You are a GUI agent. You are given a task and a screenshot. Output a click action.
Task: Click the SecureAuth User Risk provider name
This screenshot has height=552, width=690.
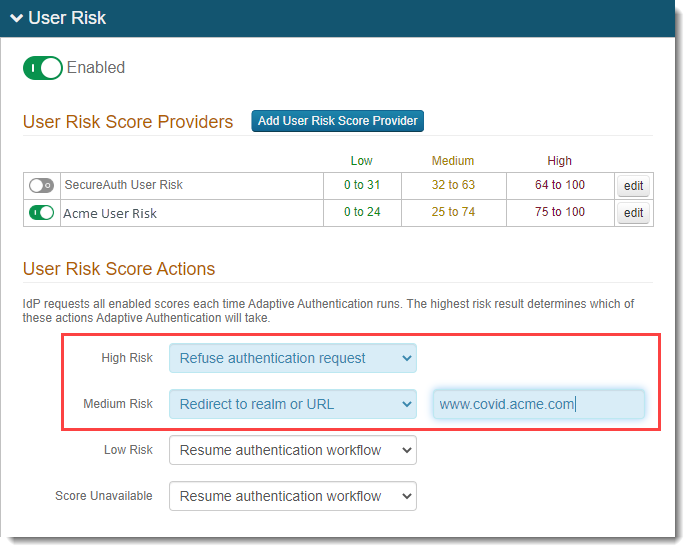pos(123,185)
